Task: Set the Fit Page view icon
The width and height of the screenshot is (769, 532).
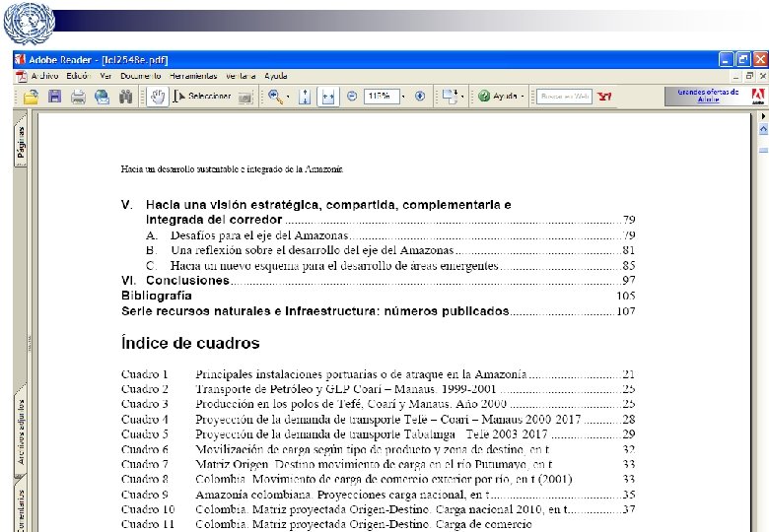Action: coord(305,97)
